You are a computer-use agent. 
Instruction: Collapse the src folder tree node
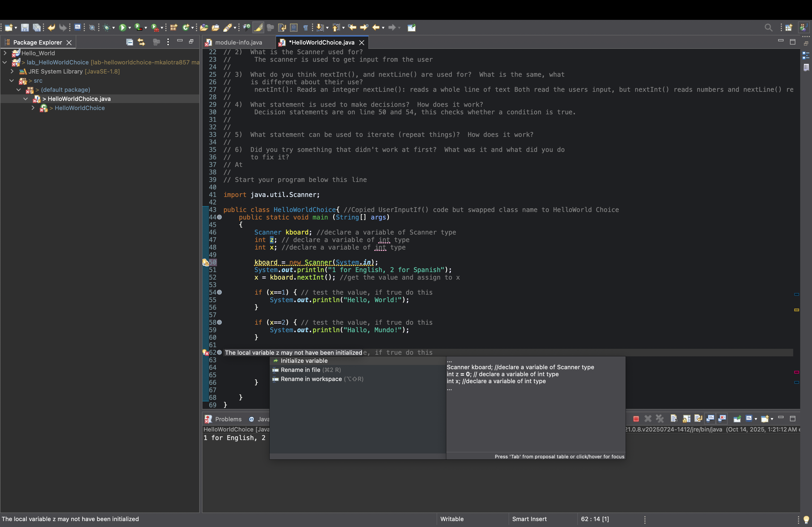click(x=12, y=81)
